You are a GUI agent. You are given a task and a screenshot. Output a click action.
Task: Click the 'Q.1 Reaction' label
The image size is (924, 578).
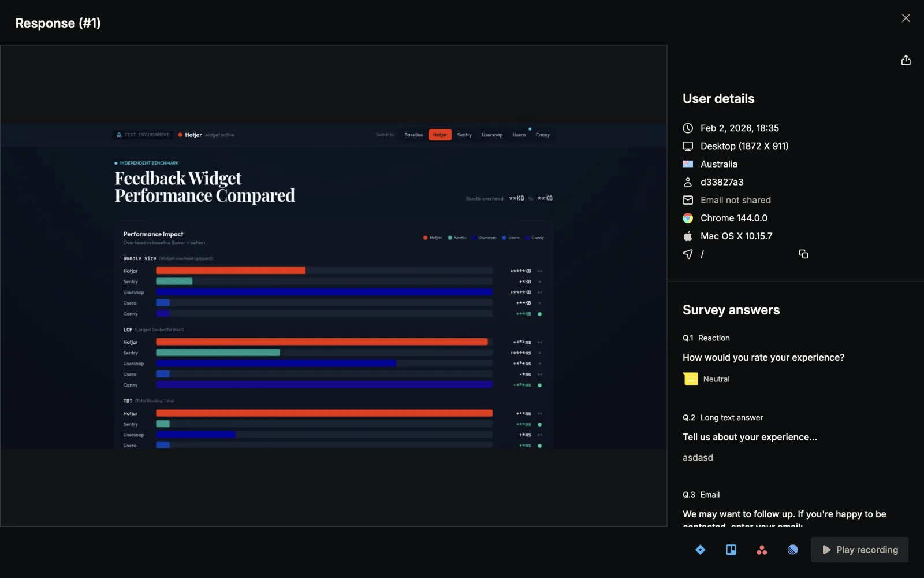[706, 338]
